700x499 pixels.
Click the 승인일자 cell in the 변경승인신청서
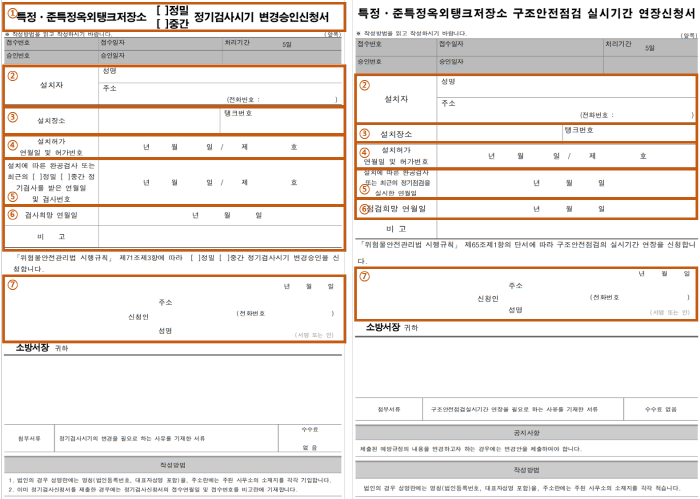(x=160, y=57)
